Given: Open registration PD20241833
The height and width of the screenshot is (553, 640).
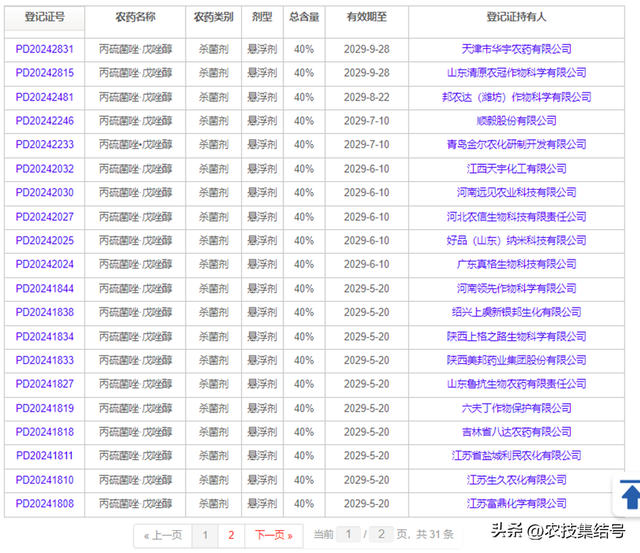Looking at the screenshot, I should [44, 360].
